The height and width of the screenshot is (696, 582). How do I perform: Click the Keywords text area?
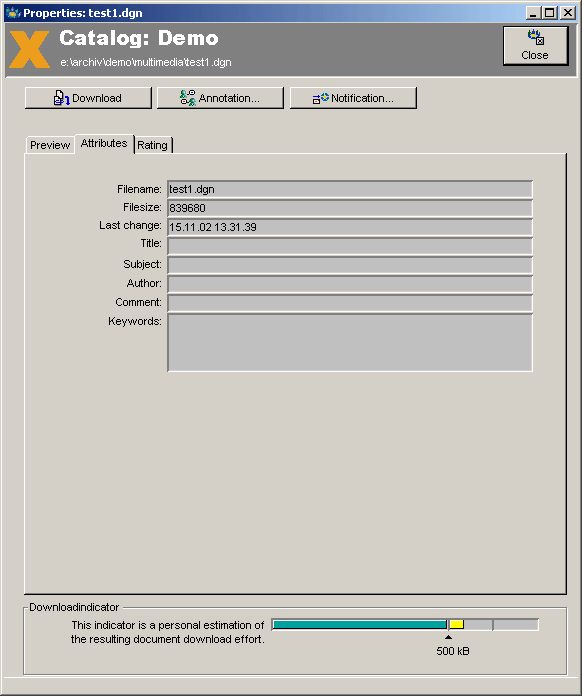click(x=350, y=343)
